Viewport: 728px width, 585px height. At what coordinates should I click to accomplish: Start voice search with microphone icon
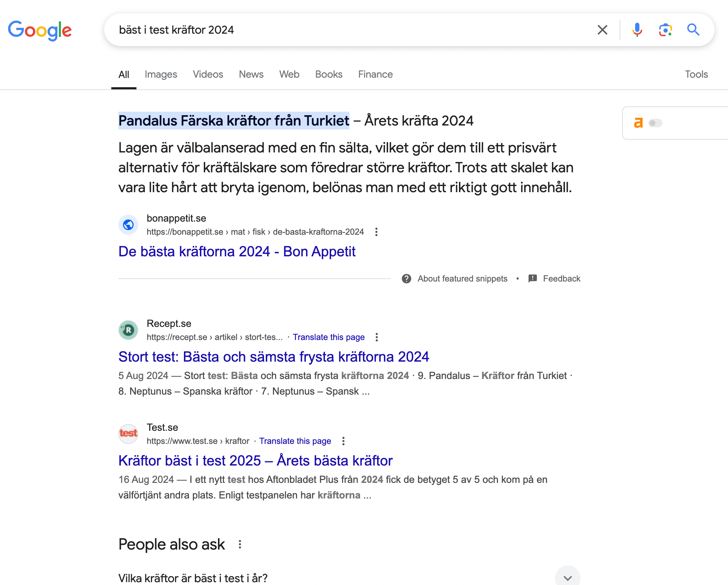[637, 30]
